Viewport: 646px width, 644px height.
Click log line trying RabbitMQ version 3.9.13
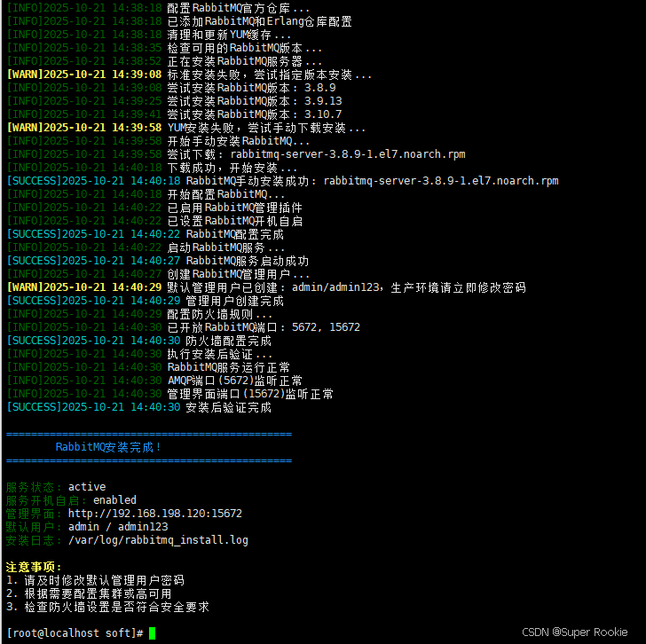tap(174, 101)
